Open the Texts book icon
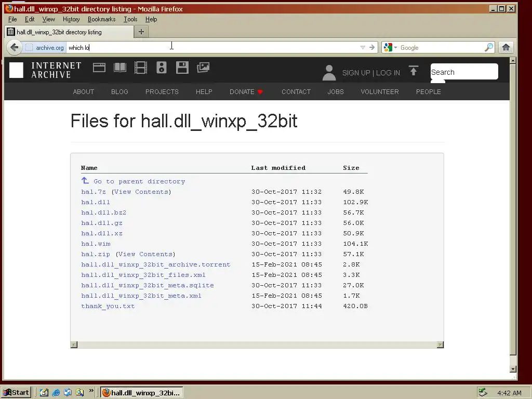 120,68
